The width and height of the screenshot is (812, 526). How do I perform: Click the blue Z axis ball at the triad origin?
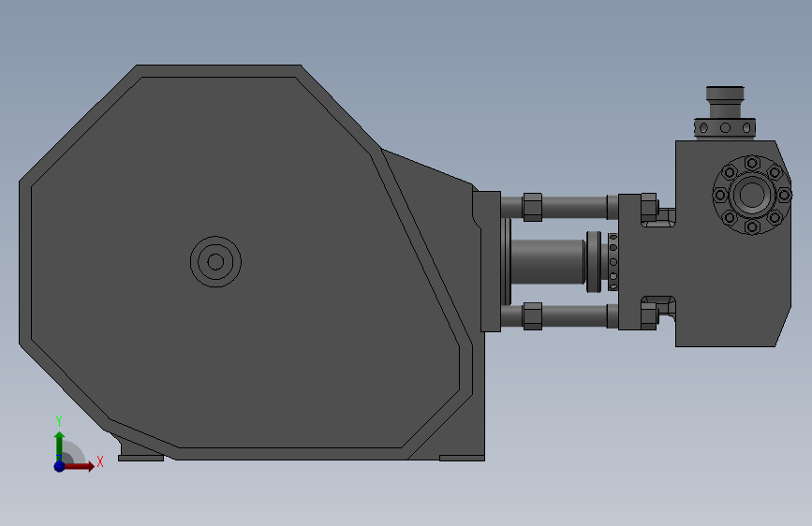click(x=59, y=466)
